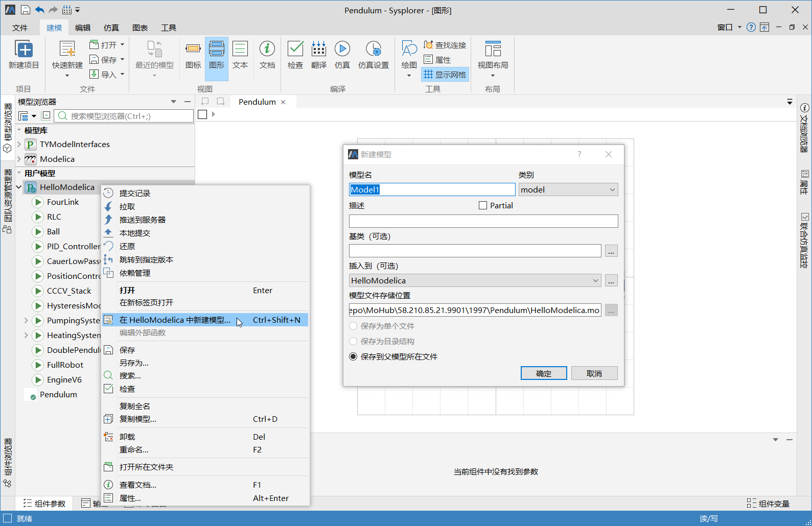The height and width of the screenshot is (526, 812).
Task: Click the 取消 cancel button
Action: (x=594, y=373)
